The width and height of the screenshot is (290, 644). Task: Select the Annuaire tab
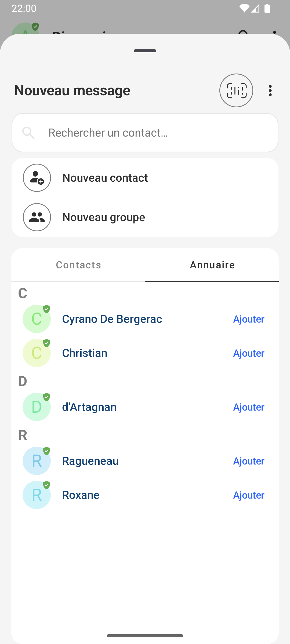click(x=212, y=265)
